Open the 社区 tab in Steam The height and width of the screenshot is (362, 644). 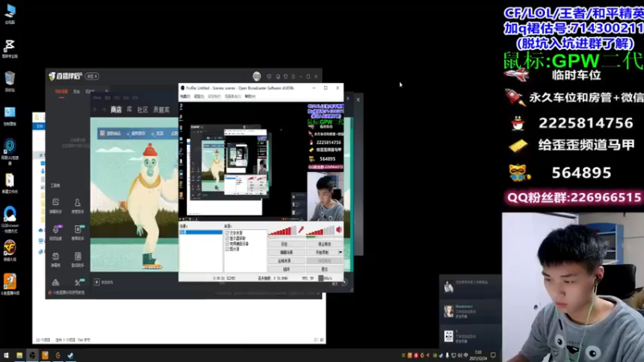[142, 109]
